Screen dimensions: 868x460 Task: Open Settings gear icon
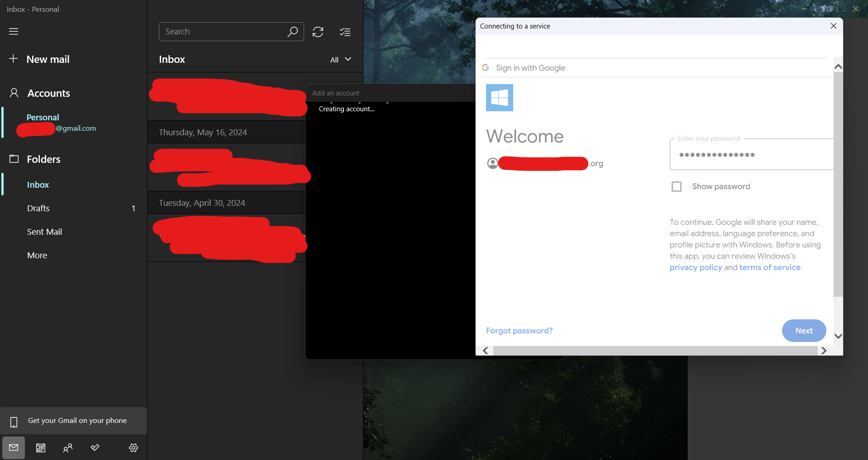point(134,448)
